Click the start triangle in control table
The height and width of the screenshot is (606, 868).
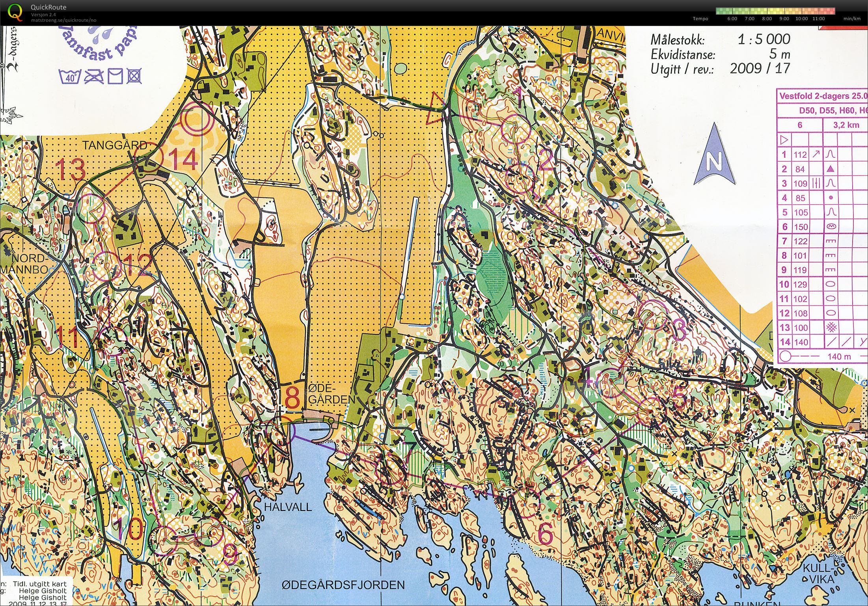coord(784,140)
